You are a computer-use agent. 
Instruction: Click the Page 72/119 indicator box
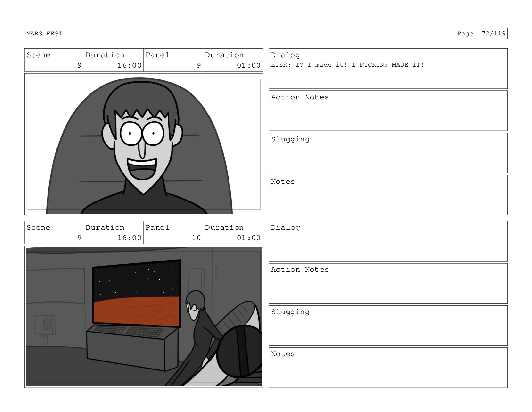[x=481, y=34]
